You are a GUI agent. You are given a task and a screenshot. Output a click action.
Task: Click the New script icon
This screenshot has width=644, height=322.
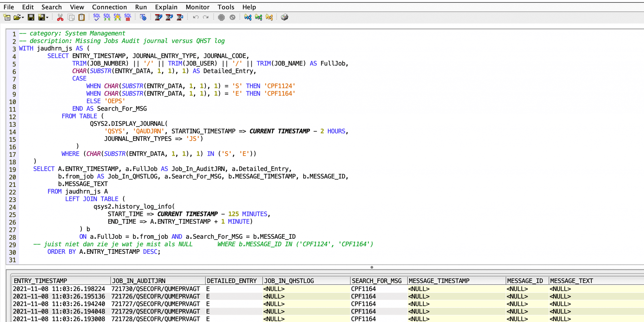pos(7,17)
